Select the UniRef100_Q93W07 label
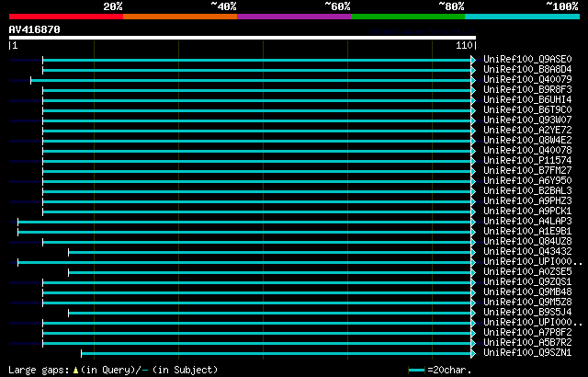This screenshot has width=588, height=377. pos(527,120)
